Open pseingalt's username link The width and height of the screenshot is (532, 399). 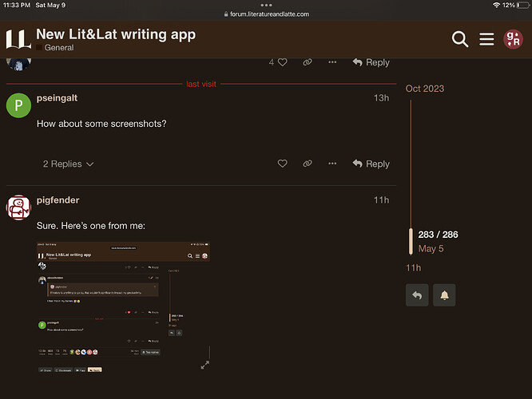57,98
